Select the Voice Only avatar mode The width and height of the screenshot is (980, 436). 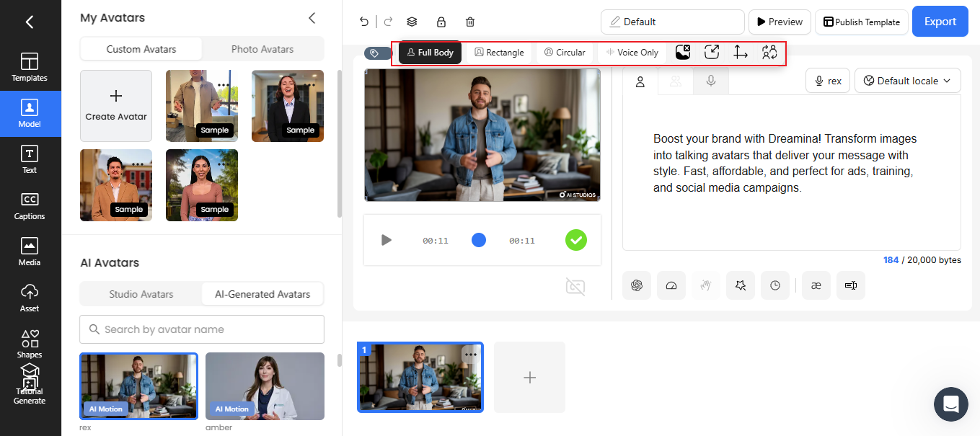632,53
